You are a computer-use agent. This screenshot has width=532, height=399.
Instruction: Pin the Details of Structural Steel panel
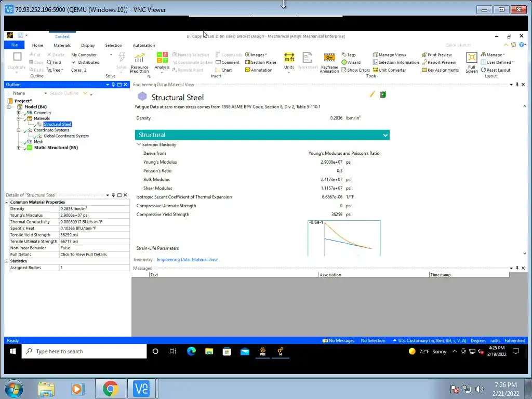(113, 195)
